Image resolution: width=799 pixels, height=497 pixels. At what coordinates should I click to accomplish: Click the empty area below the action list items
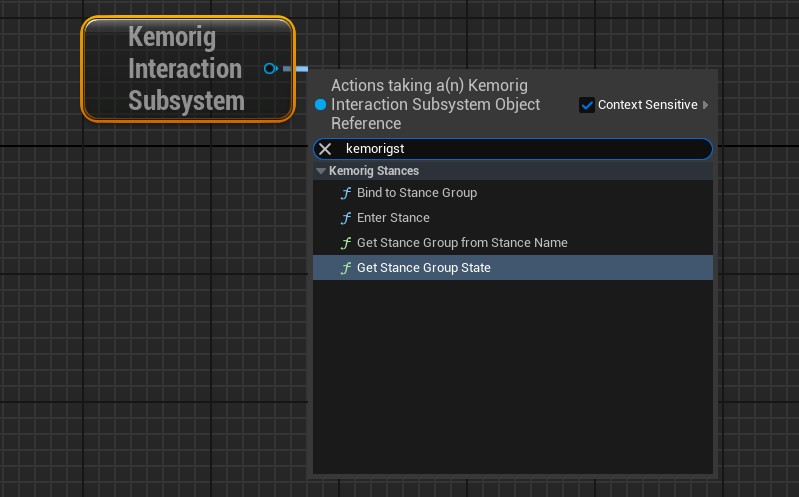point(512,380)
